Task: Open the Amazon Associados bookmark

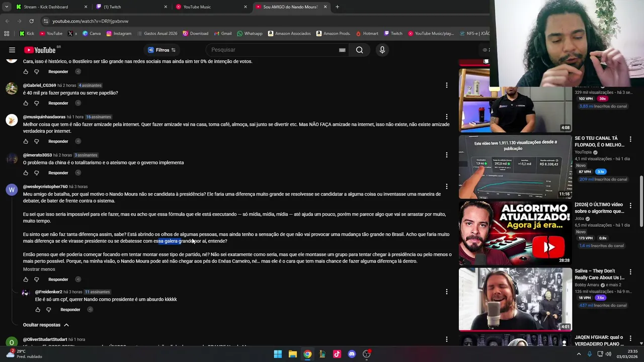Action: pos(289,34)
